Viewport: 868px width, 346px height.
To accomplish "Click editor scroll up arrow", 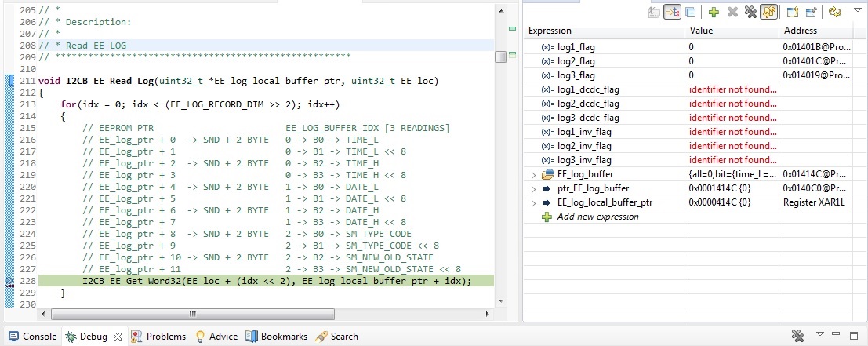I will click(500, 10).
